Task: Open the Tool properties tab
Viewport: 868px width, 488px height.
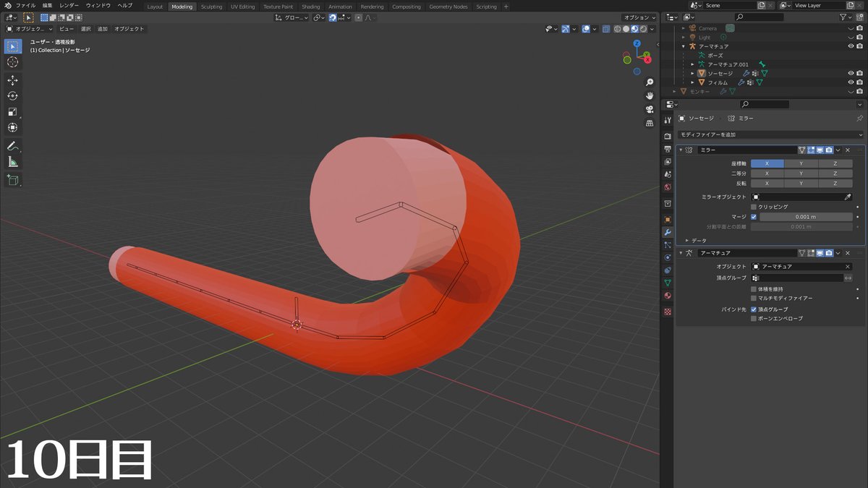Action: (x=668, y=119)
